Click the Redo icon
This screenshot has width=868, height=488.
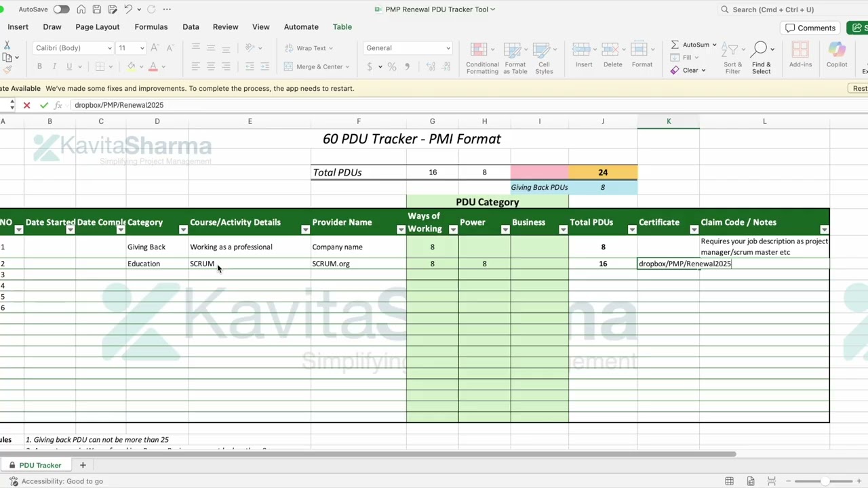(151, 9)
